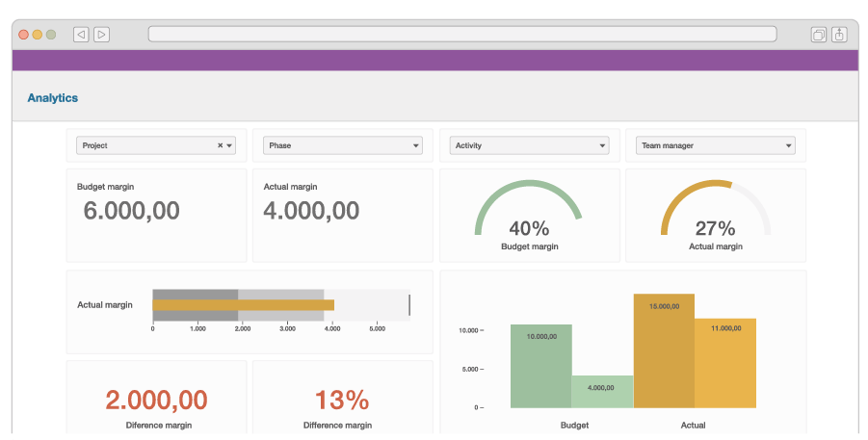Select the red 2.000,00 difference value

pos(157,401)
